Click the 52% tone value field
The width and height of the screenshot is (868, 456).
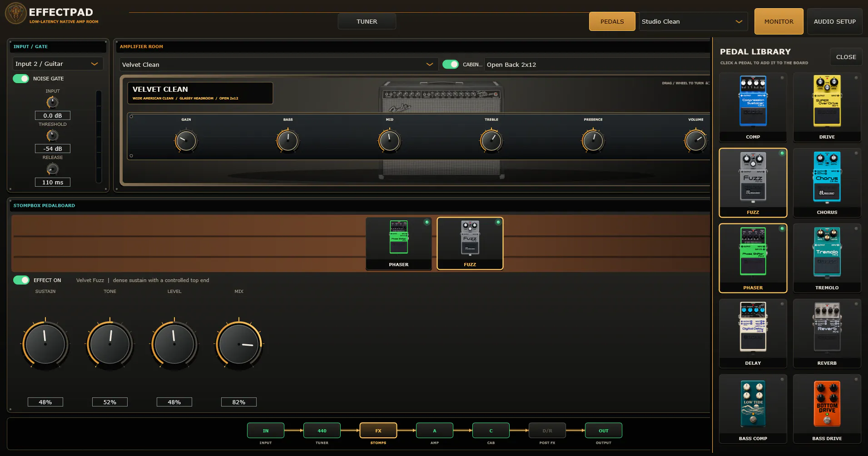[110, 402]
